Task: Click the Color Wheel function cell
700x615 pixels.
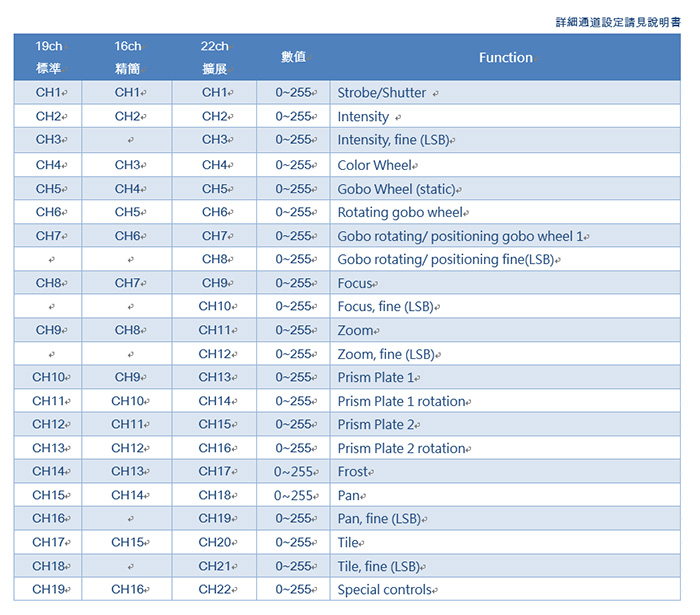Action: click(x=375, y=165)
